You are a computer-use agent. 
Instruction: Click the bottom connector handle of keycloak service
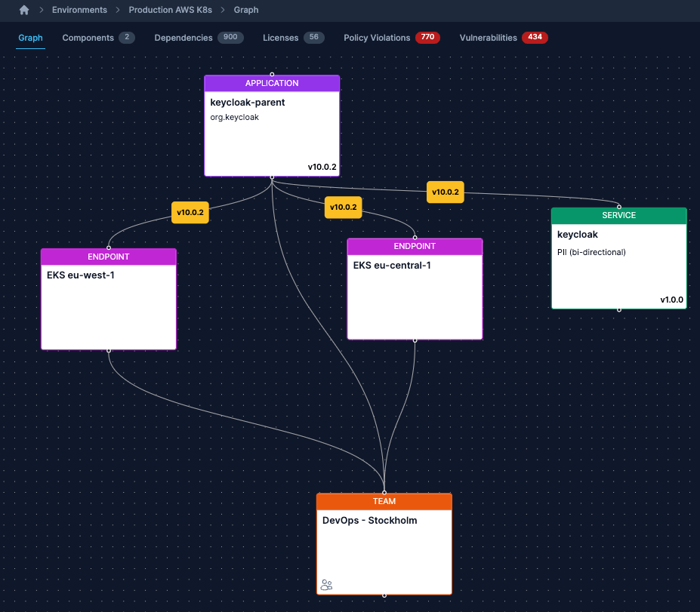point(618,309)
